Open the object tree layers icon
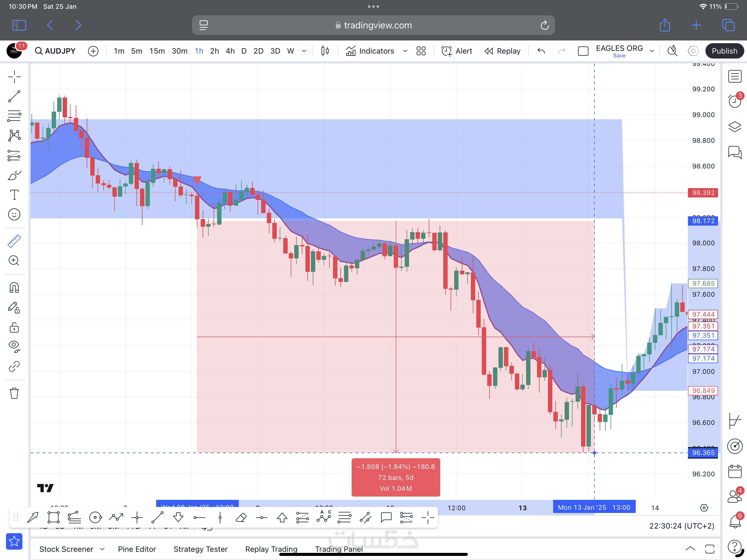The image size is (747, 560). coord(734,127)
